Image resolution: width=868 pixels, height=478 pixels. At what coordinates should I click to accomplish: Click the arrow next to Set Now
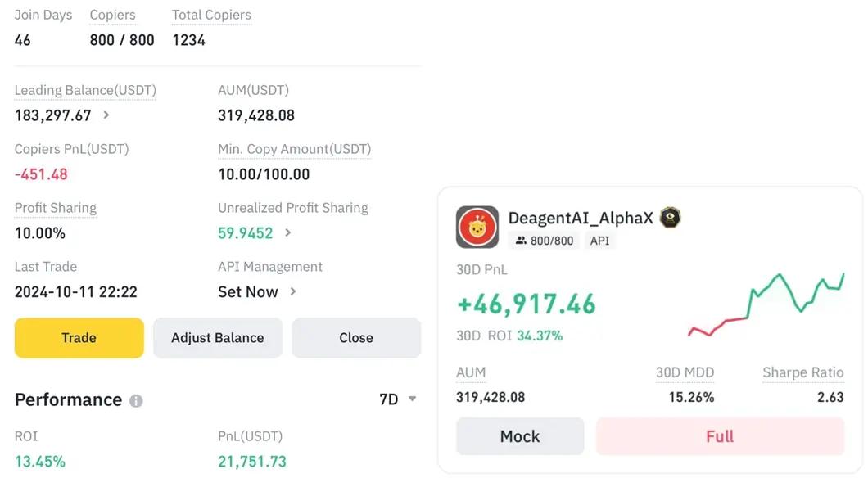[293, 292]
